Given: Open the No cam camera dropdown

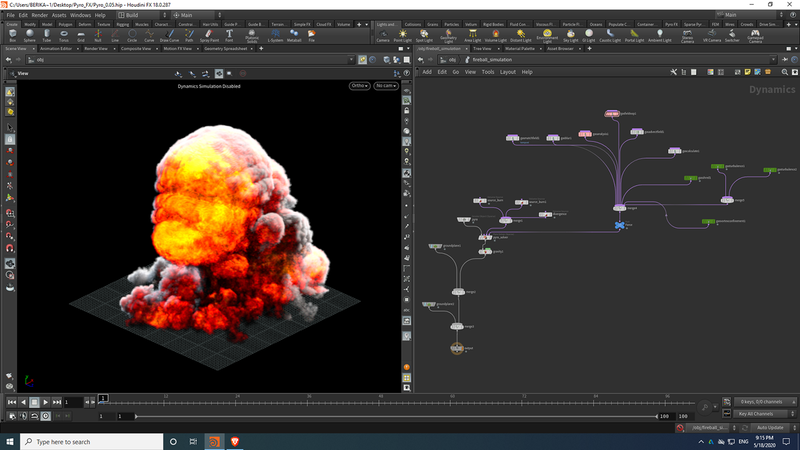Looking at the screenshot, I should (384, 86).
